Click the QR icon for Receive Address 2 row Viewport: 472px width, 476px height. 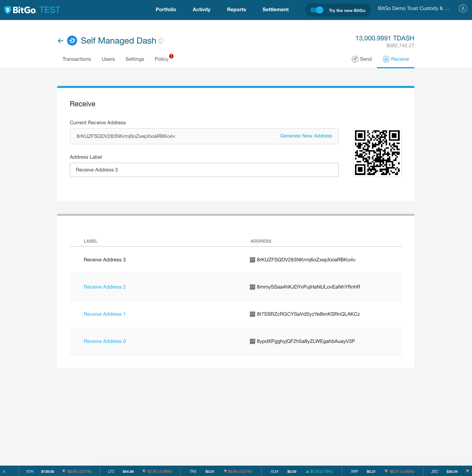252,287
